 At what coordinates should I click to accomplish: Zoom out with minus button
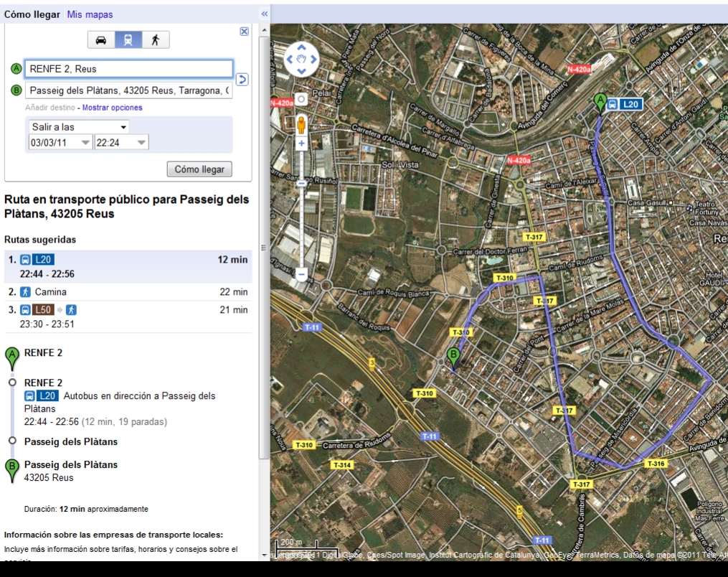coord(301,275)
